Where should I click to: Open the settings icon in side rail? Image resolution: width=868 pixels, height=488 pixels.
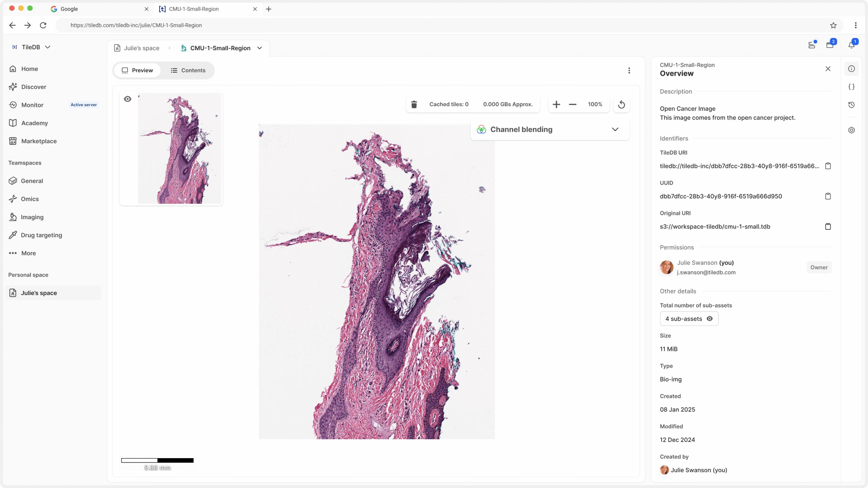(852, 130)
